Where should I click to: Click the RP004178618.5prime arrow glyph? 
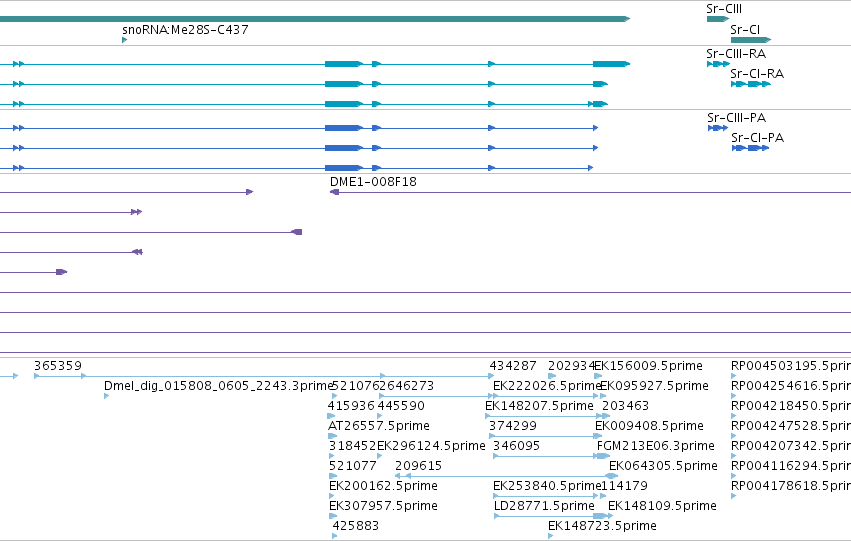pyautogui.click(x=733, y=496)
